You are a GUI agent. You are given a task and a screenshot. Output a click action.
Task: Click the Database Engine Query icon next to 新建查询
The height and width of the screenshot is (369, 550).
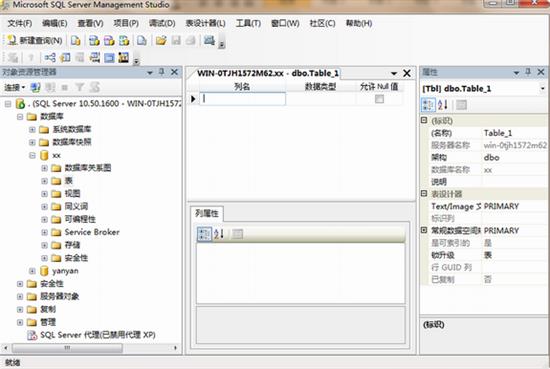pyautogui.click(x=75, y=41)
